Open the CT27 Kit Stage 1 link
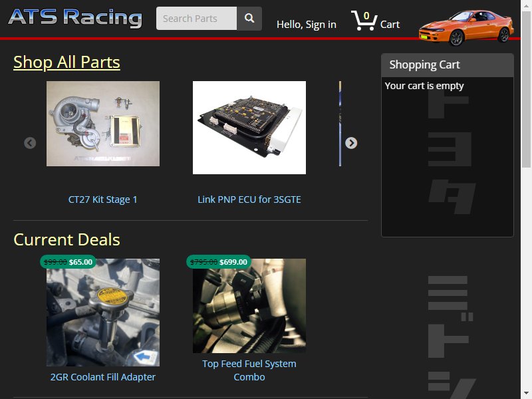 point(103,199)
